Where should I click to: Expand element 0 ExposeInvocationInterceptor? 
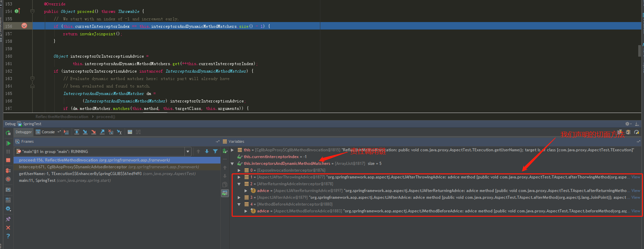pyautogui.click(x=239, y=170)
